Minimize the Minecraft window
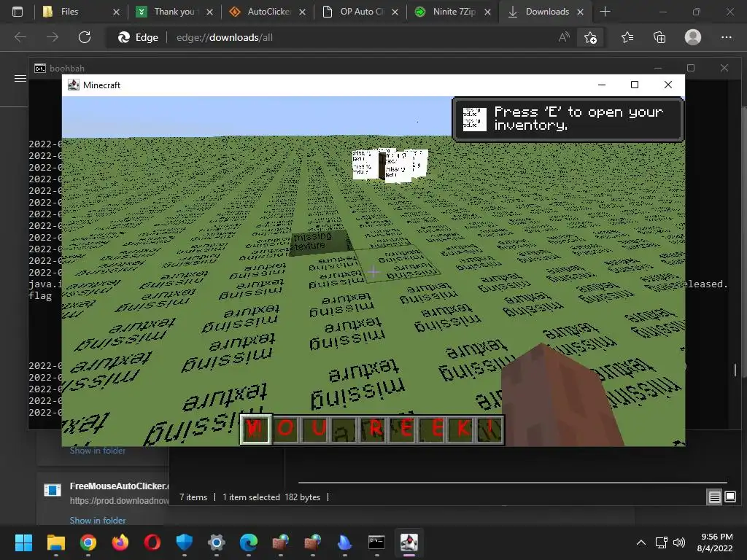The height and width of the screenshot is (560, 747). pyautogui.click(x=602, y=85)
